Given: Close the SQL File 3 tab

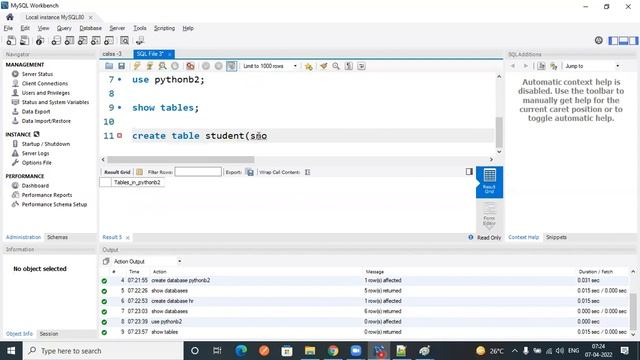Looking at the screenshot, I should (x=170, y=54).
